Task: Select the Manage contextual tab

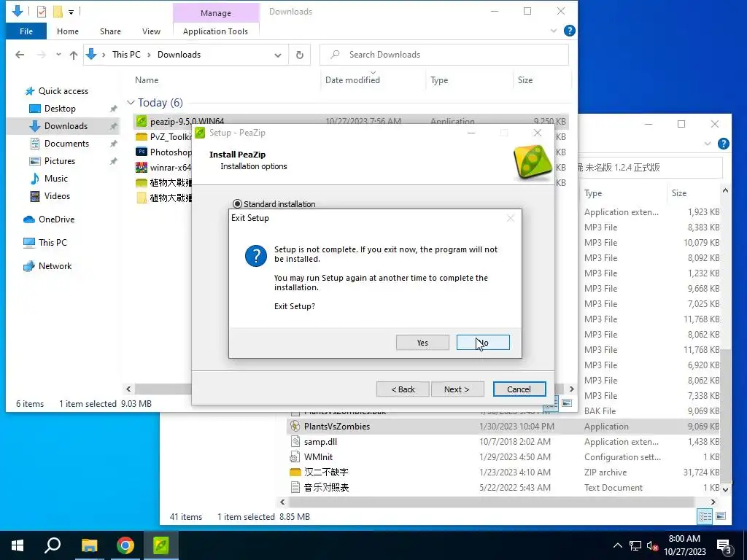Action: click(215, 13)
